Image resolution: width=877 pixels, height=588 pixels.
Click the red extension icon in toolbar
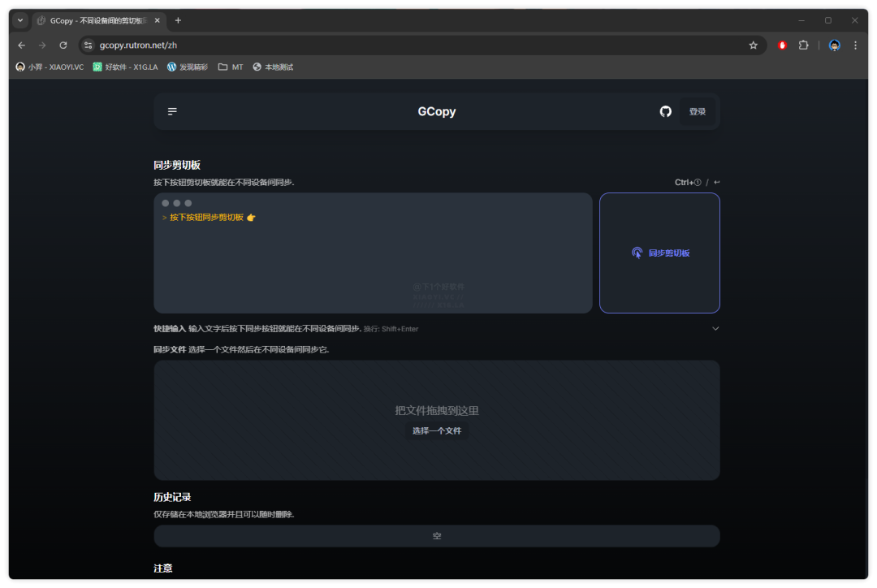(x=783, y=45)
